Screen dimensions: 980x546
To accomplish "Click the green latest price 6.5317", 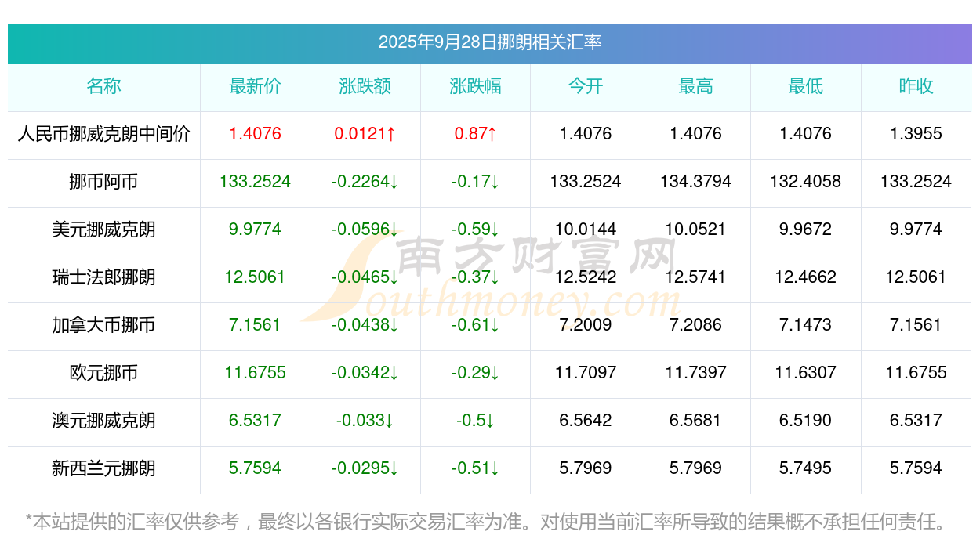I will (255, 421).
